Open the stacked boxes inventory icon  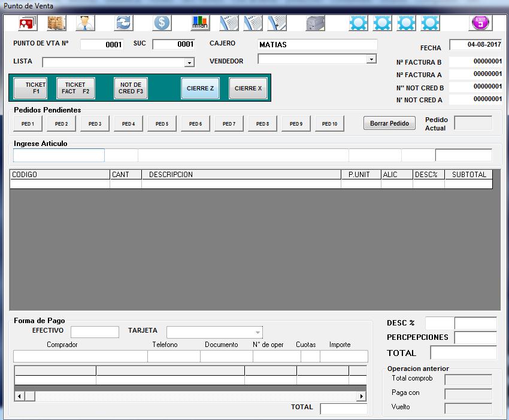pyautogui.click(x=57, y=23)
